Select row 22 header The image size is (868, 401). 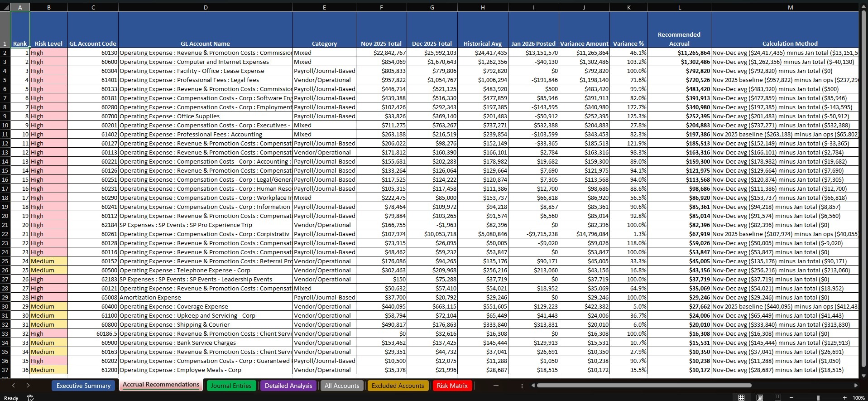point(5,234)
